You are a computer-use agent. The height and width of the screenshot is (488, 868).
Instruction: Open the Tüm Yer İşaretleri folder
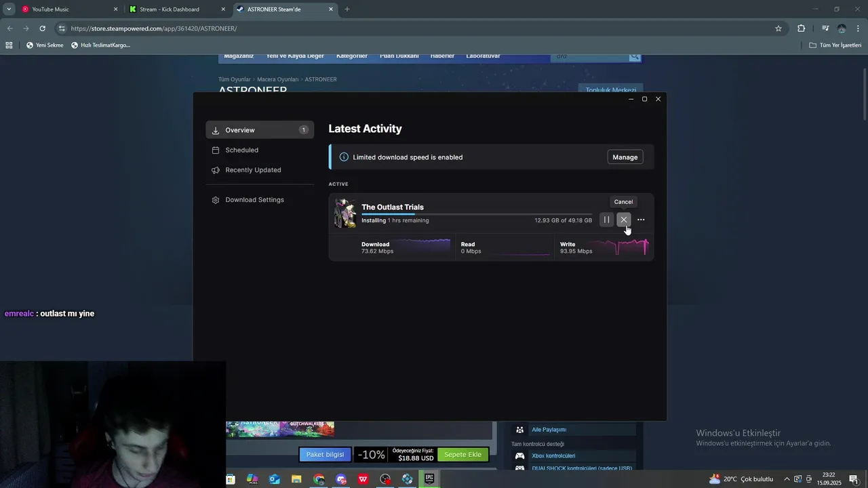(835, 45)
